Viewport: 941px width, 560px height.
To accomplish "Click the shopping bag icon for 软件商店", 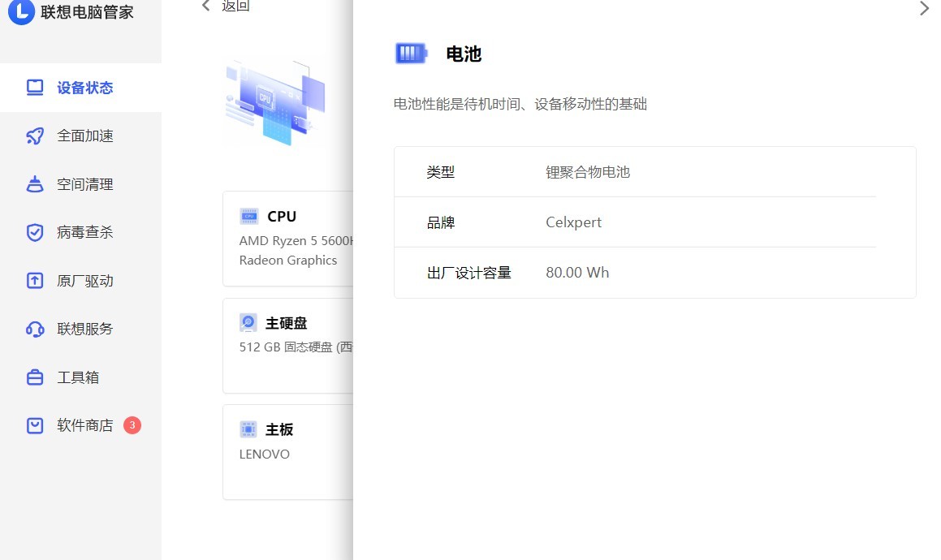I will pyautogui.click(x=35, y=425).
